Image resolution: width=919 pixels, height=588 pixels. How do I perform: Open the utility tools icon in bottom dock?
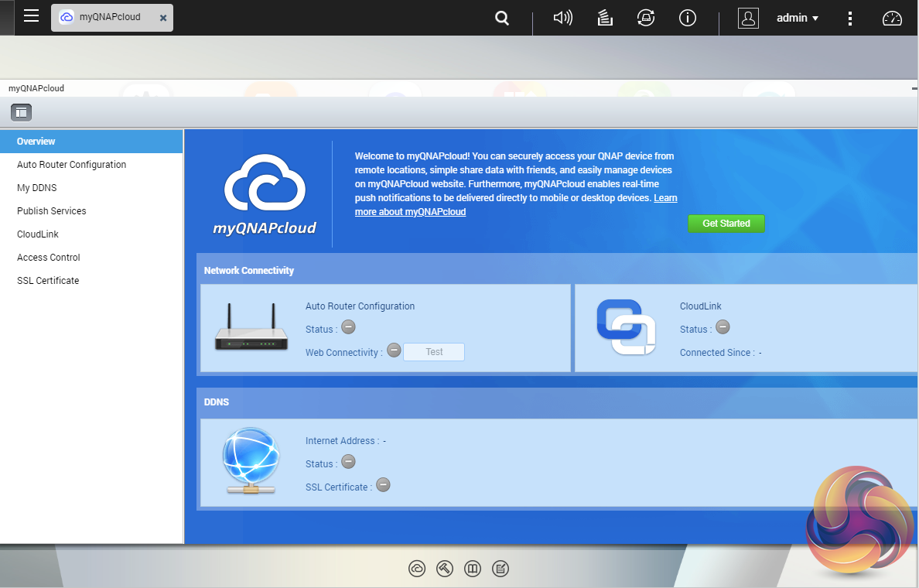445,569
